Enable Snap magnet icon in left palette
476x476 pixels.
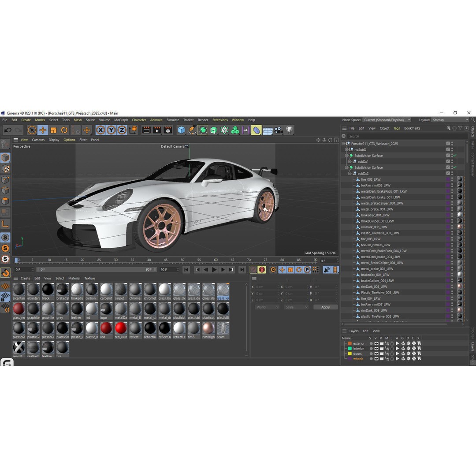5,273
